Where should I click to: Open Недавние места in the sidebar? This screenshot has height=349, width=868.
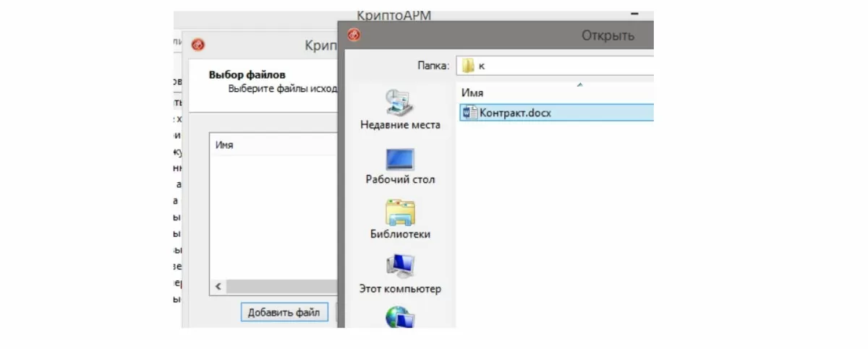[400, 109]
